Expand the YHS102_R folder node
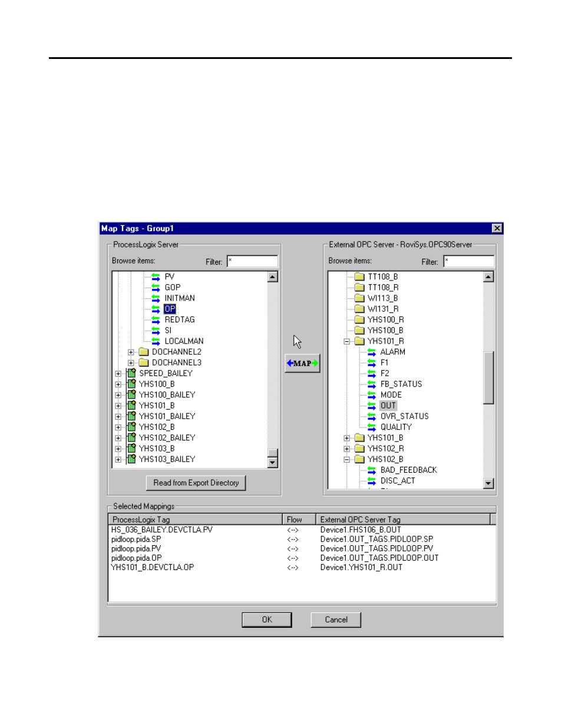The image size is (562, 728). 347,449
